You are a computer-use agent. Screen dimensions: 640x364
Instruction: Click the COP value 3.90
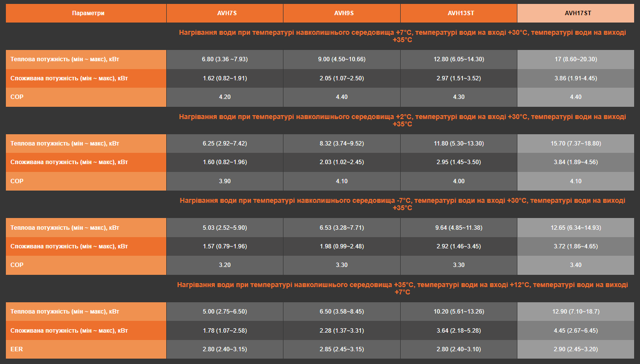coord(225,181)
